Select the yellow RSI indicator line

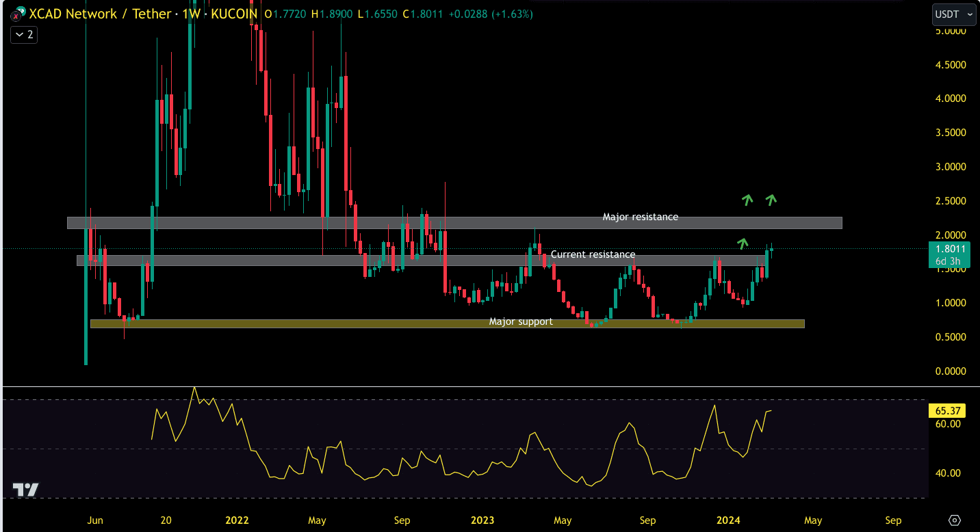click(462, 438)
